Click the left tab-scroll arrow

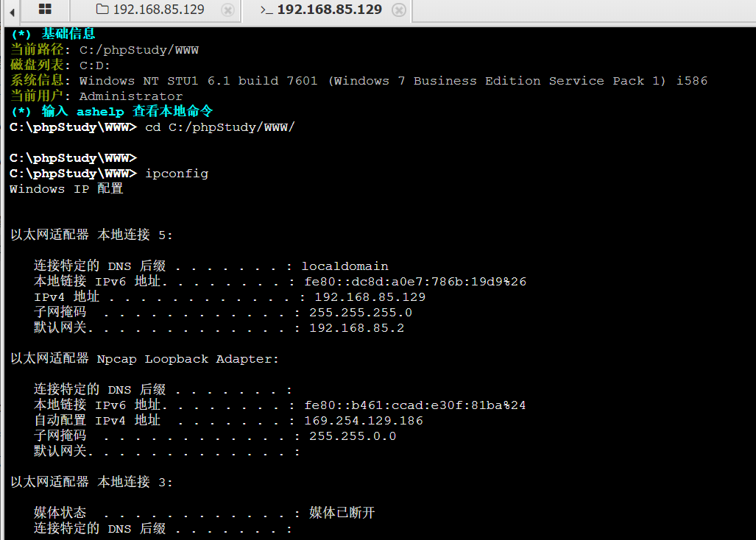click(x=12, y=12)
